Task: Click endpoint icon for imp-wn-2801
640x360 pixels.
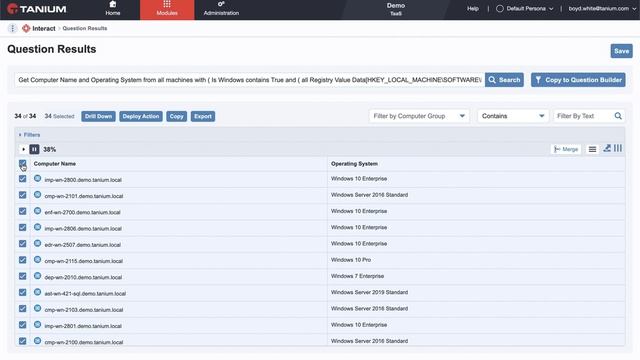Action: pyautogui.click(x=38, y=324)
